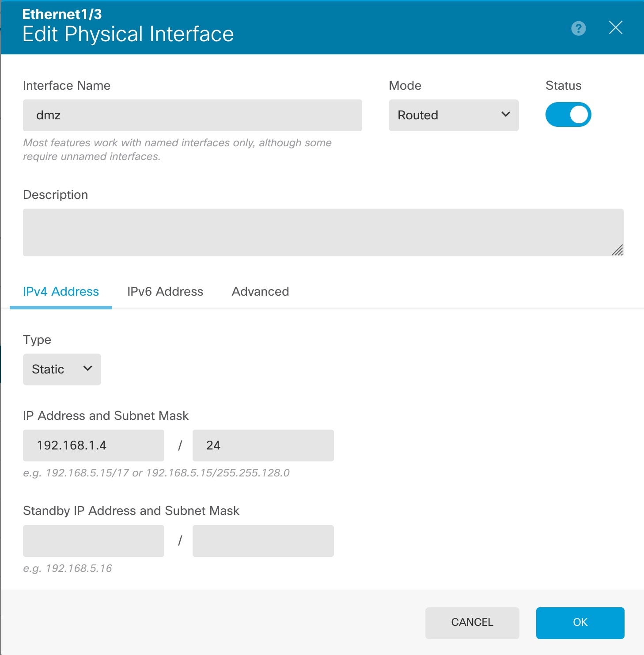
Task: Select the Advanced tab
Action: 260,292
